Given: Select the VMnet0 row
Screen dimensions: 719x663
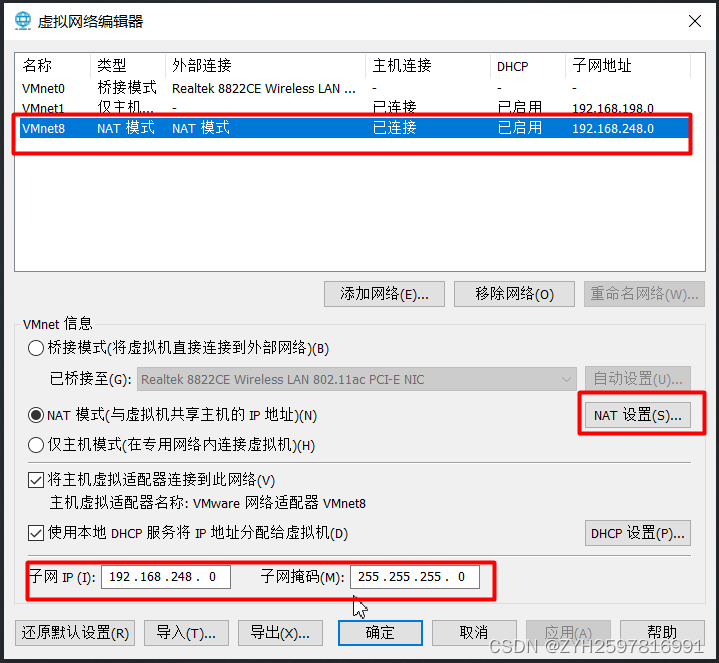Looking at the screenshot, I should tap(354, 88).
